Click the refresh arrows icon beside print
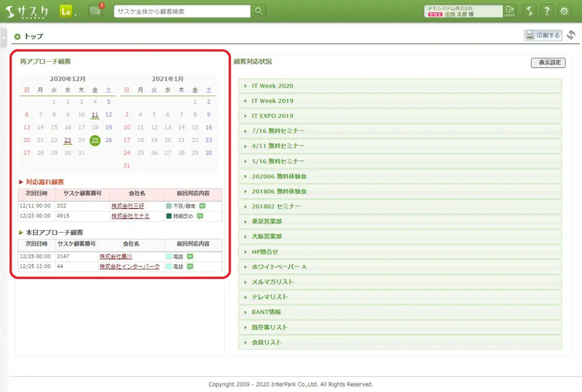This screenshot has width=582, height=392. coord(571,35)
